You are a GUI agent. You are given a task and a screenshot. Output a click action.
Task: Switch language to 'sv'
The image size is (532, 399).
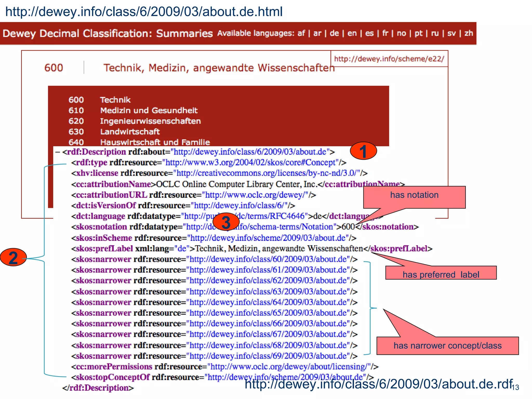coord(451,34)
